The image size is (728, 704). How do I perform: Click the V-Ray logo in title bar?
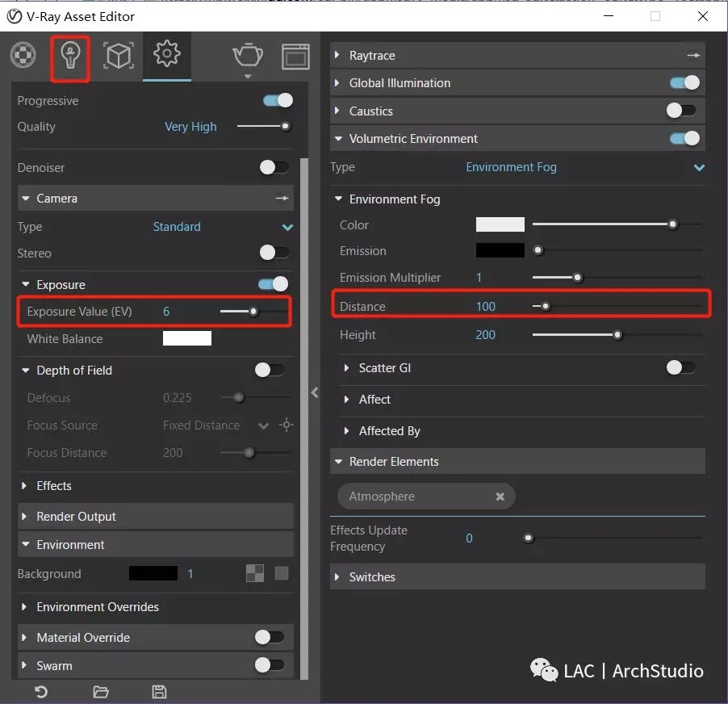click(x=15, y=17)
